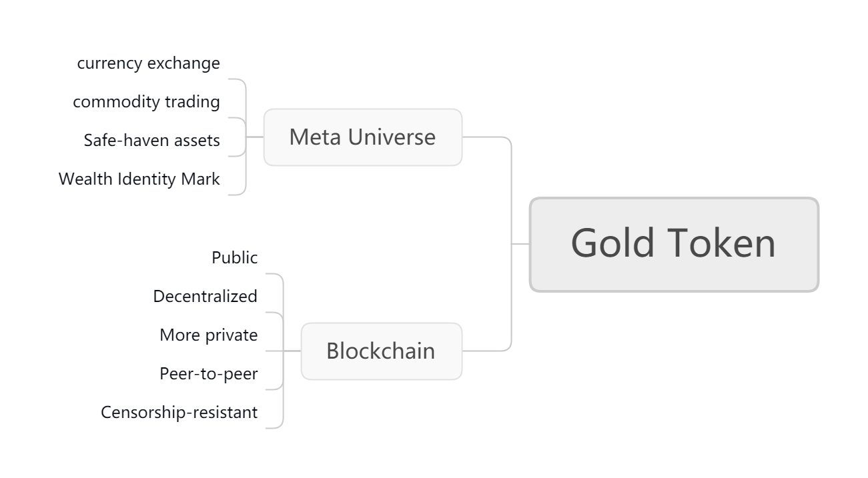Image resolution: width=868 pixels, height=478 pixels.
Task: Select the Meta Universe branch node
Action: (x=363, y=137)
